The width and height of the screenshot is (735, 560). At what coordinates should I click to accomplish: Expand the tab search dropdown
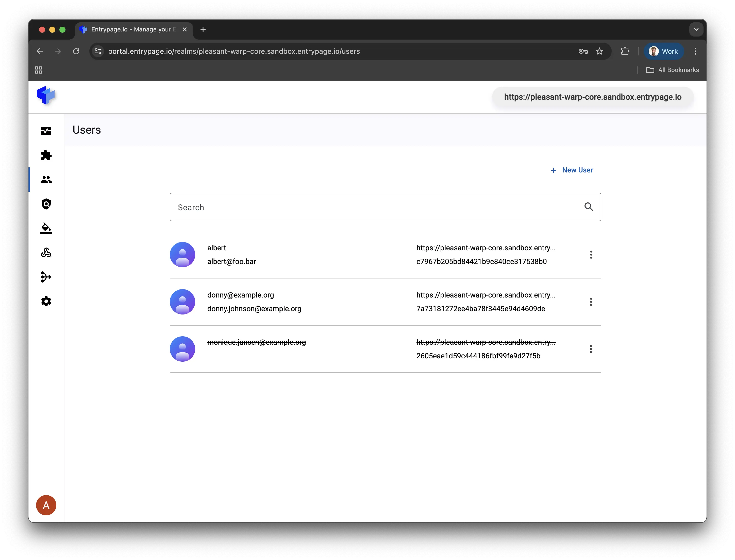pyautogui.click(x=696, y=30)
